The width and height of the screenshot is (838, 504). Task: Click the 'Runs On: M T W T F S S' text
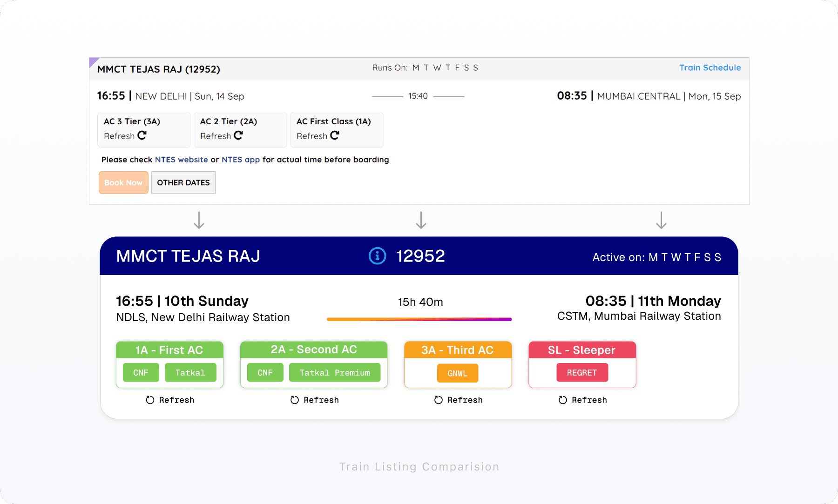coord(425,68)
